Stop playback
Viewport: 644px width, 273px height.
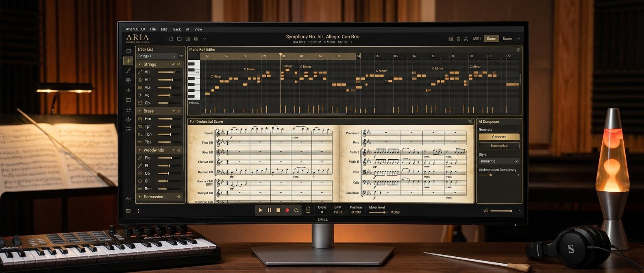[x=278, y=210]
